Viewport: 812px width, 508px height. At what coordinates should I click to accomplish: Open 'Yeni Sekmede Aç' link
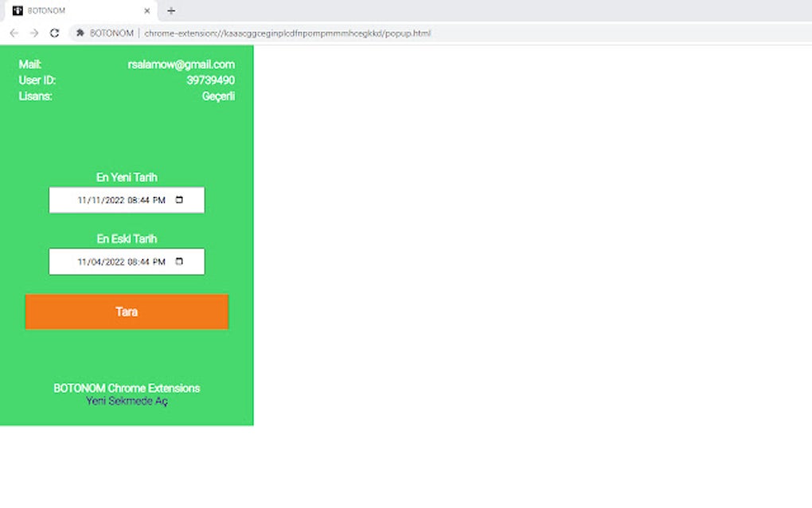(x=127, y=401)
